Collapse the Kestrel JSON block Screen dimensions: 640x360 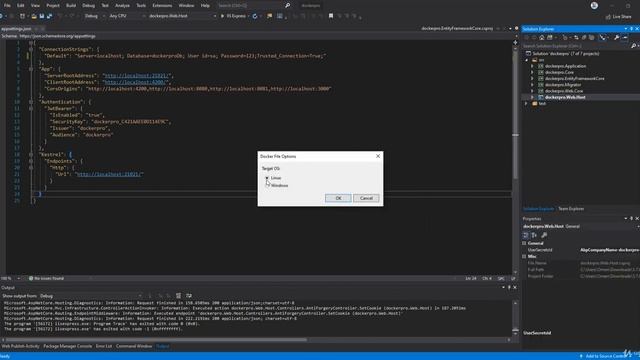tap(31, 155)
